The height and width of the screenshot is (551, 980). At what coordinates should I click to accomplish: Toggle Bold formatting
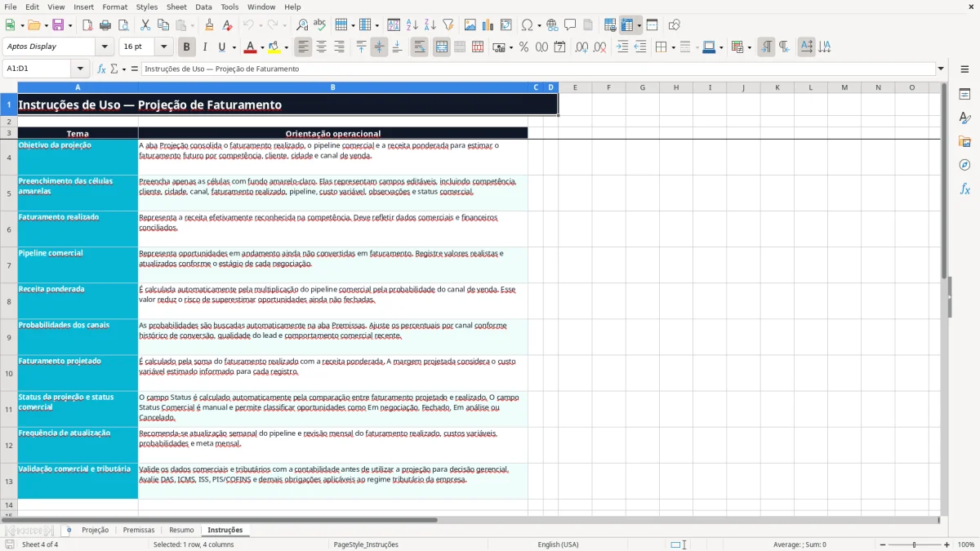click(x=187, y=47)
